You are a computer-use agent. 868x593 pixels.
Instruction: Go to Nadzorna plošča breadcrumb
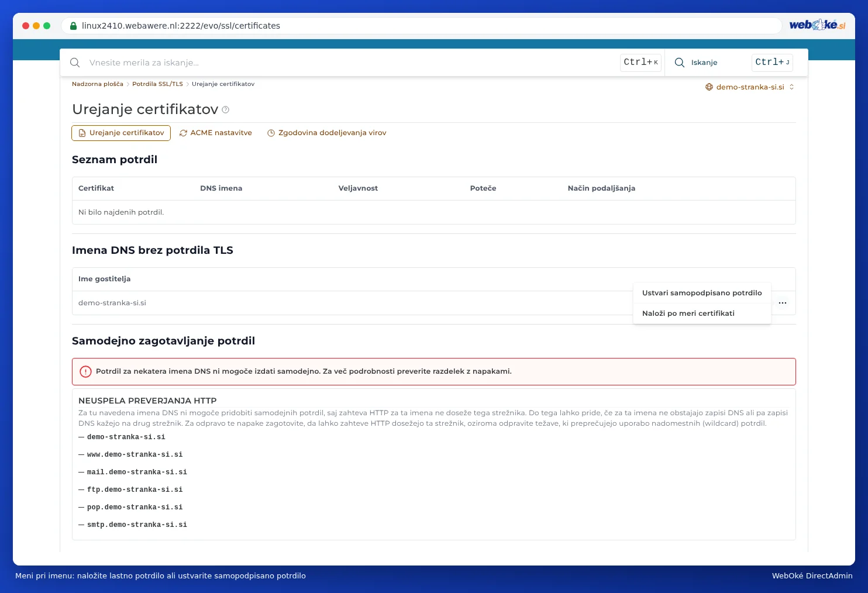pyautogui.click(x=98, y=84)
